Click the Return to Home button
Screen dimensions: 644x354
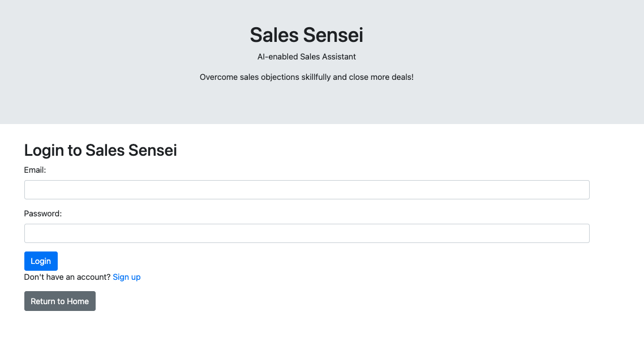click(x=60, y=301)
